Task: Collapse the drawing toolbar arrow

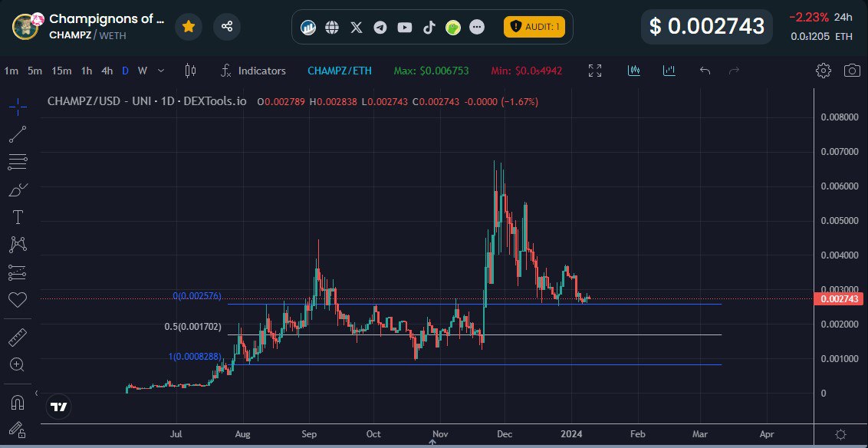Action: tap(37, 394)
